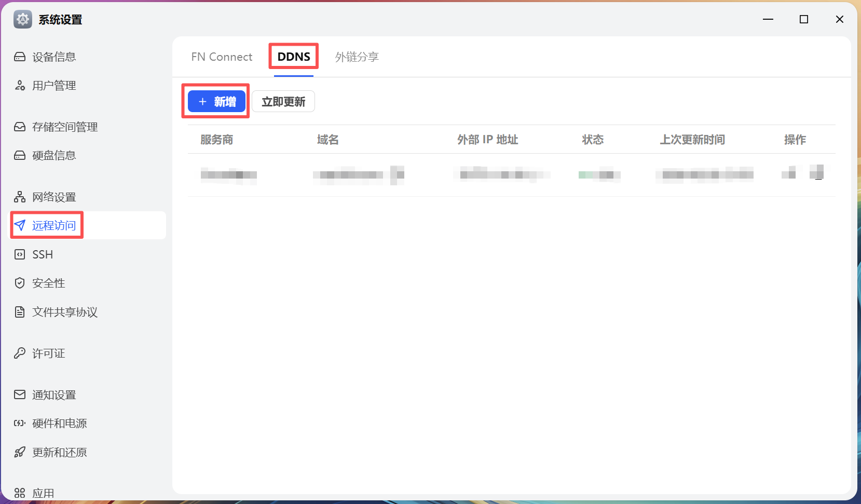
Task: Open the 外链分享 tab
Action: pos(357,57)
